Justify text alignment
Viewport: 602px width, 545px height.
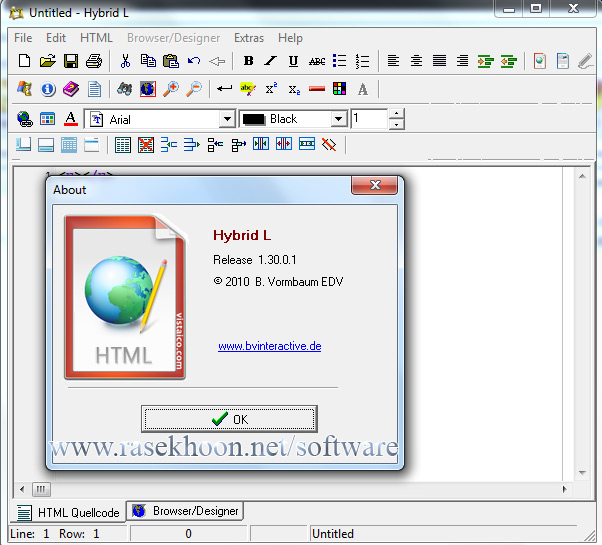point(439,61)
